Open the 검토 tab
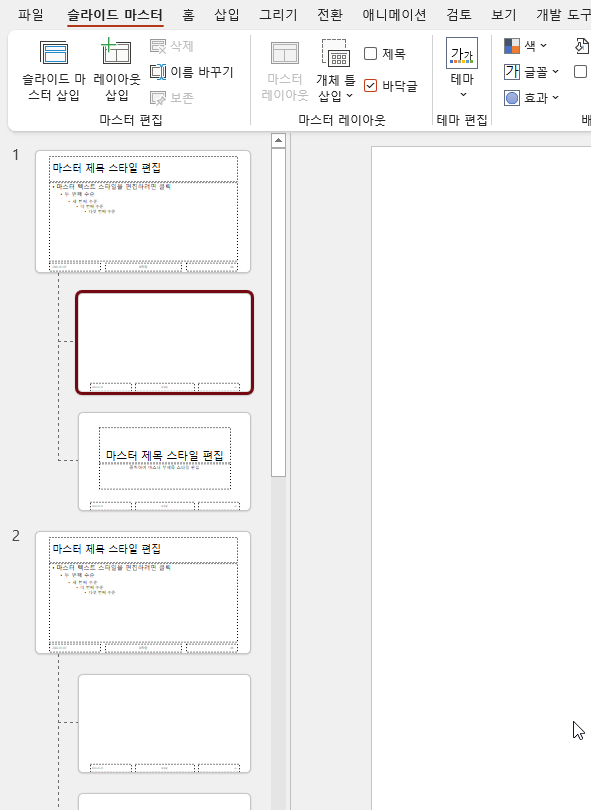Image resolution: width=591 pixels, height=810 pixels. pyautogui.click(x=459, y=15)
